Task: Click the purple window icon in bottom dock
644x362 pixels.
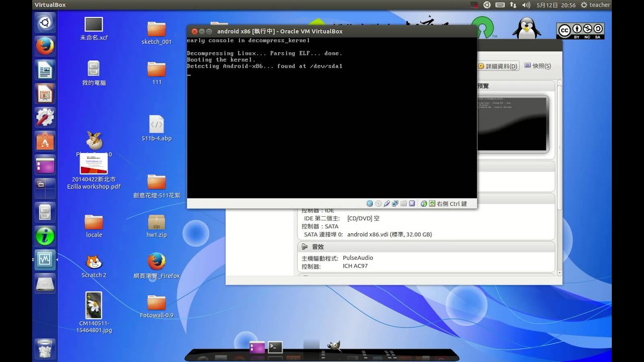Action: [x=257, y=347]
